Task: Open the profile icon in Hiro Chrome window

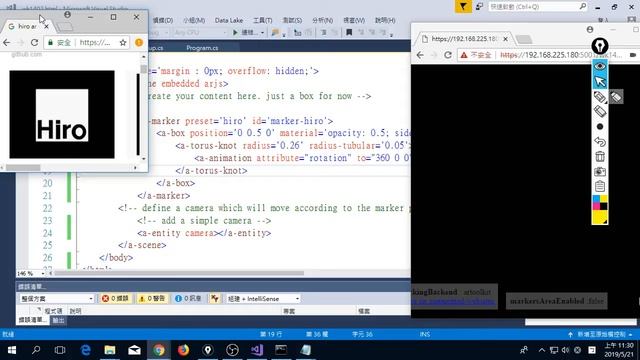Action: [x=67, y=15]
